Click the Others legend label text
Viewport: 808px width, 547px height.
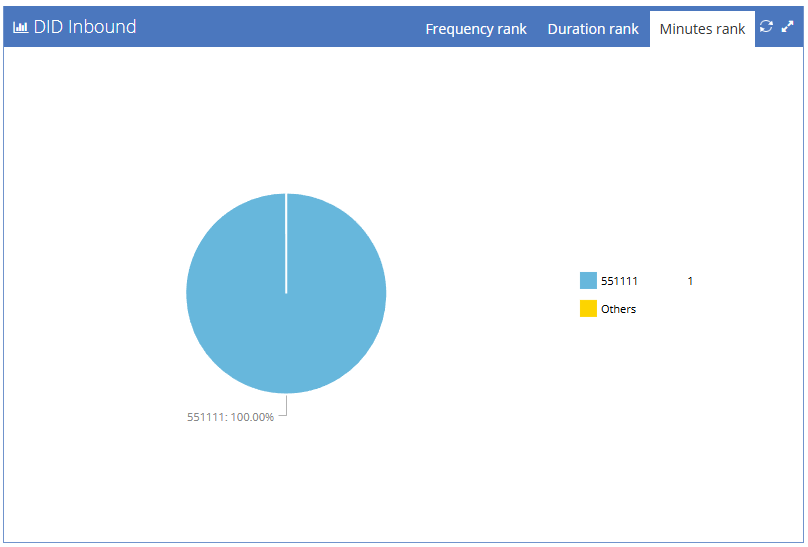618,309
